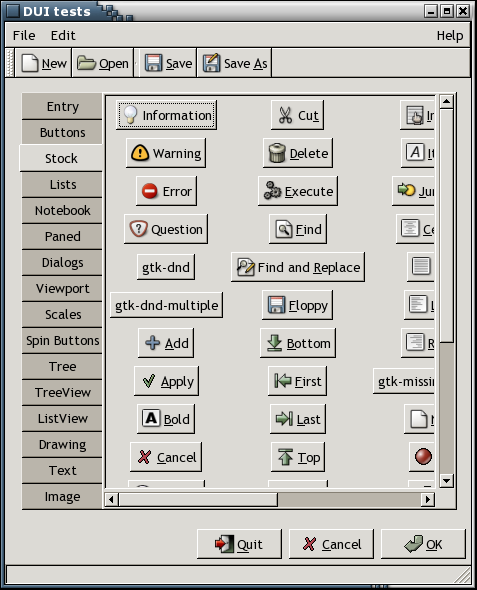
Task: Open the TreeView tab
Action: tap(62, 392)
